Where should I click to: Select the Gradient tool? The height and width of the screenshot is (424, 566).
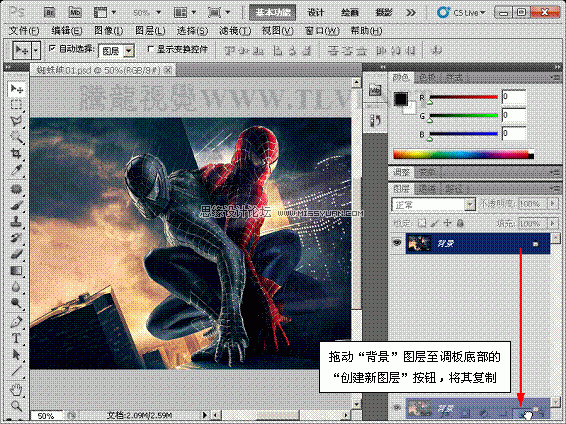(16, 271)
